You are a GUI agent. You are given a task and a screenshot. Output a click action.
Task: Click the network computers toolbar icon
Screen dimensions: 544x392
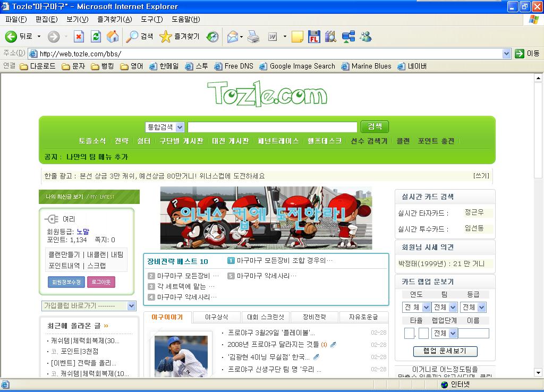(x=348, y=37)
